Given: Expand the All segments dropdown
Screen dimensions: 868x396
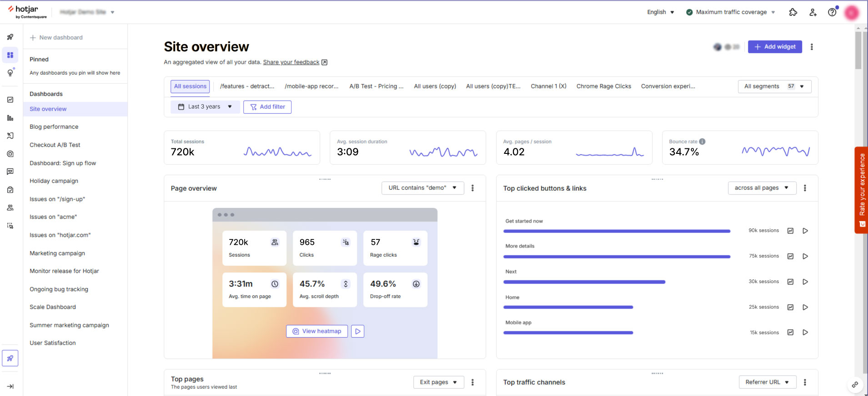Looking at the screenshot, I should point(774,86).
